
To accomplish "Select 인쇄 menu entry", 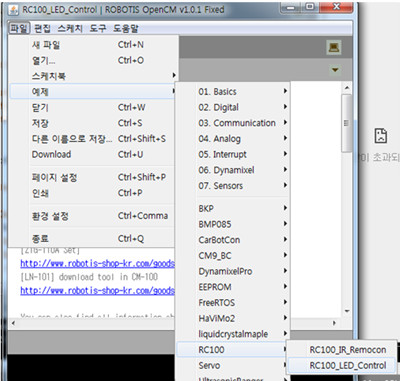I will (92, 193).
